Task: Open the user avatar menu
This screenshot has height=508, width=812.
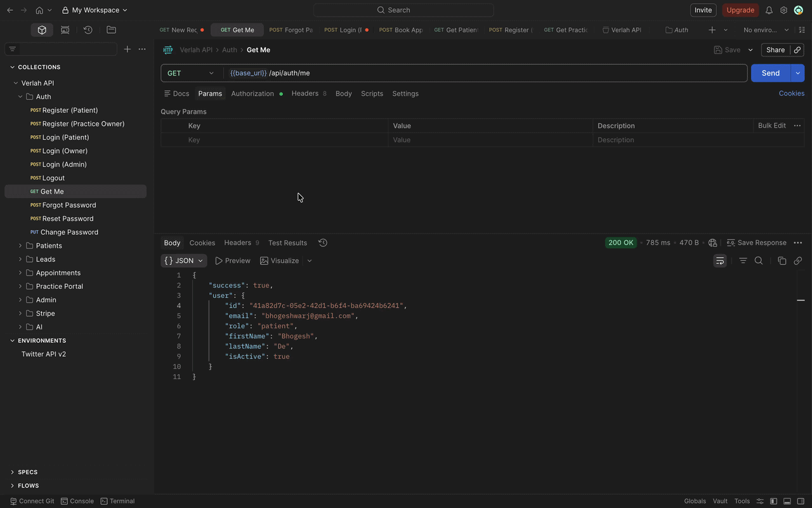Action: (799, 10)
